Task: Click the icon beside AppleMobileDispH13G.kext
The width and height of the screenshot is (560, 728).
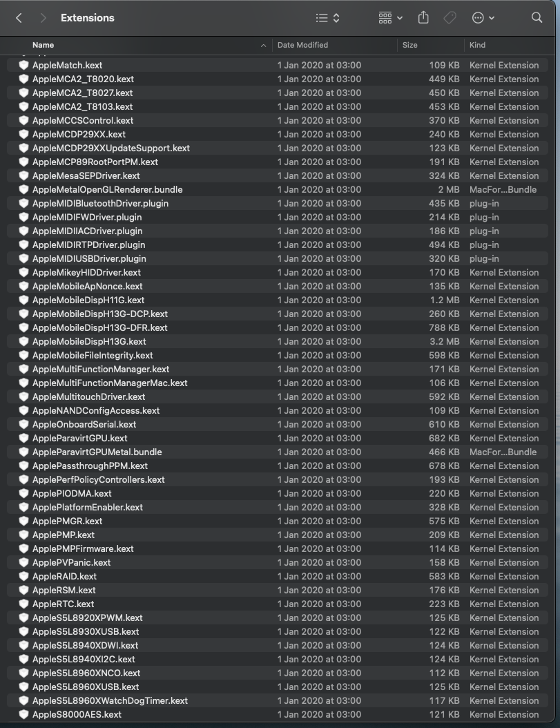Action: pos(23,341)
